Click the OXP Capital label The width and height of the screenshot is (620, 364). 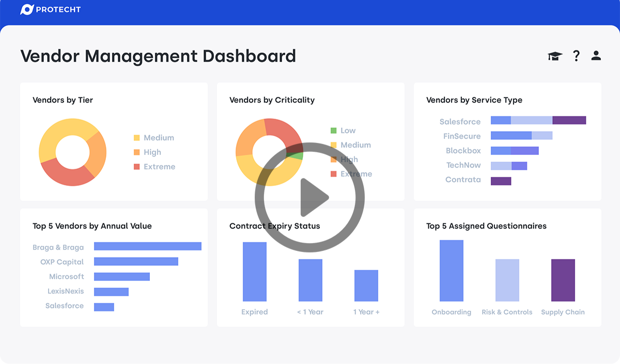tap(62, 262)
